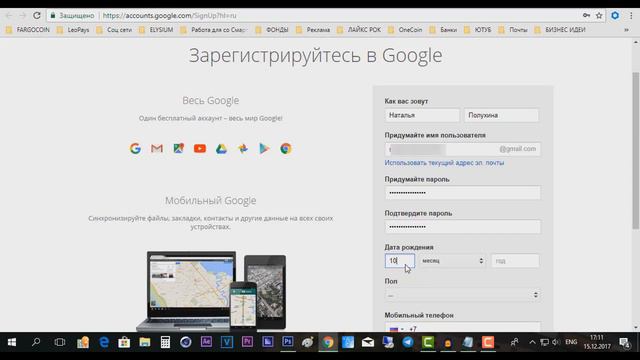Open the 'БИЗНЕС ИДЕИ' bookmarks folder

click(x=560, y=30)
